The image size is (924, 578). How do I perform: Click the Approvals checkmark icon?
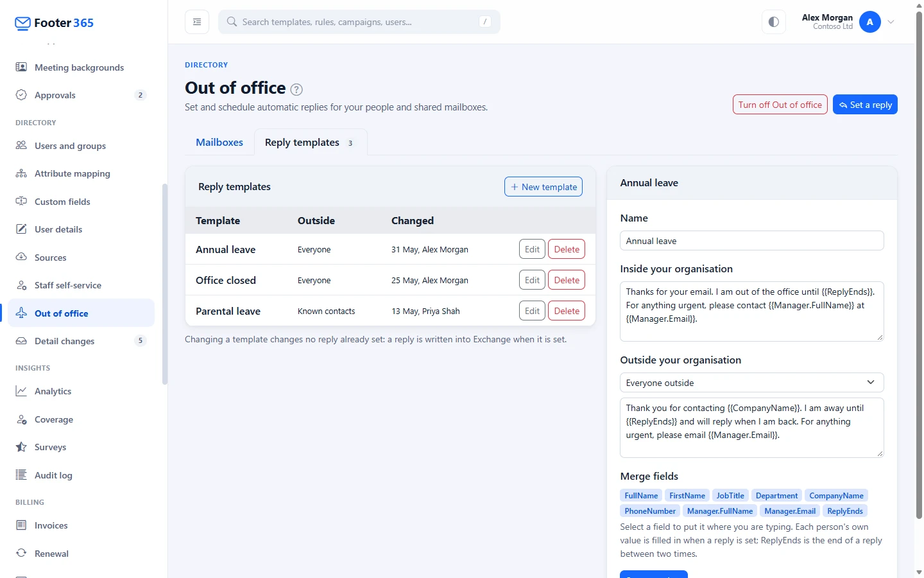point(21,95)
